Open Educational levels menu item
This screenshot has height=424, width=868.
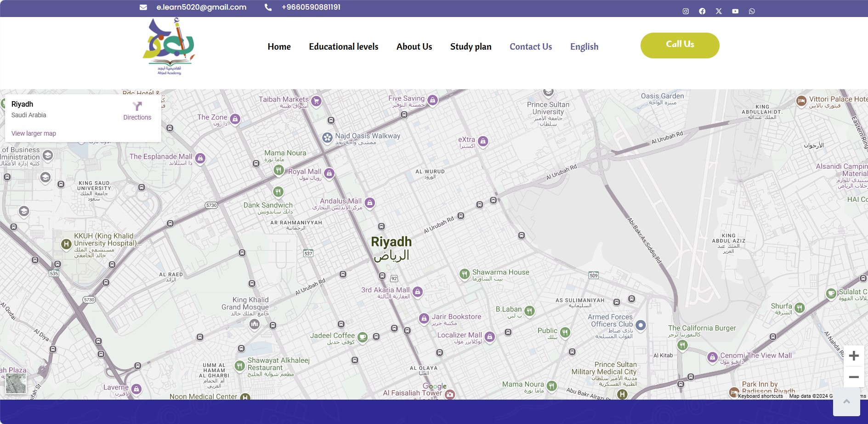click(x=344, y=46)
